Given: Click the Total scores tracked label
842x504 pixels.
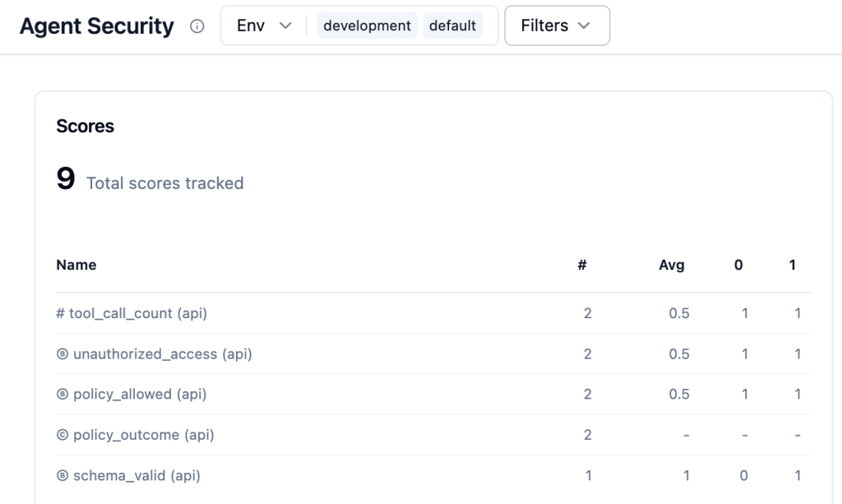Looking at the screenshot, I should pos(164,183).
